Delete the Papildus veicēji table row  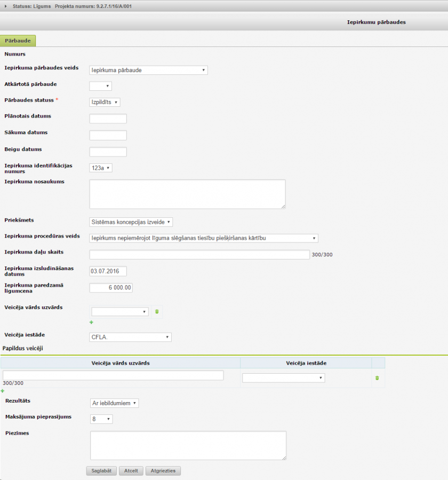pyautogui.click(x=377, y=377)
